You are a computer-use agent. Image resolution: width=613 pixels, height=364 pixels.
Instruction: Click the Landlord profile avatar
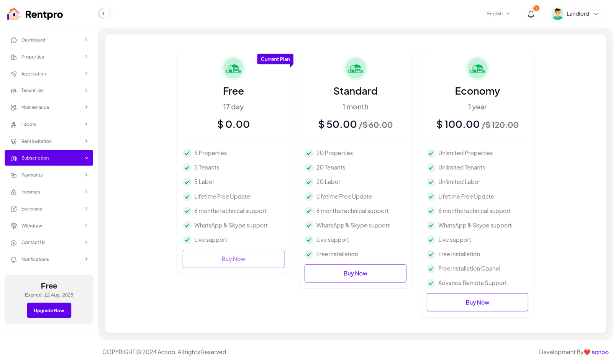coord(557,14)
